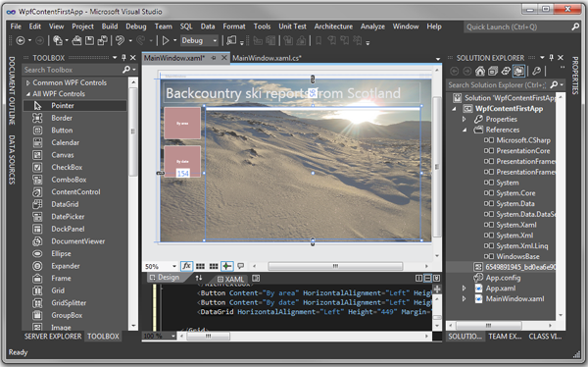
Task: Select the By area button on design surface
Action: click(182, 124)
